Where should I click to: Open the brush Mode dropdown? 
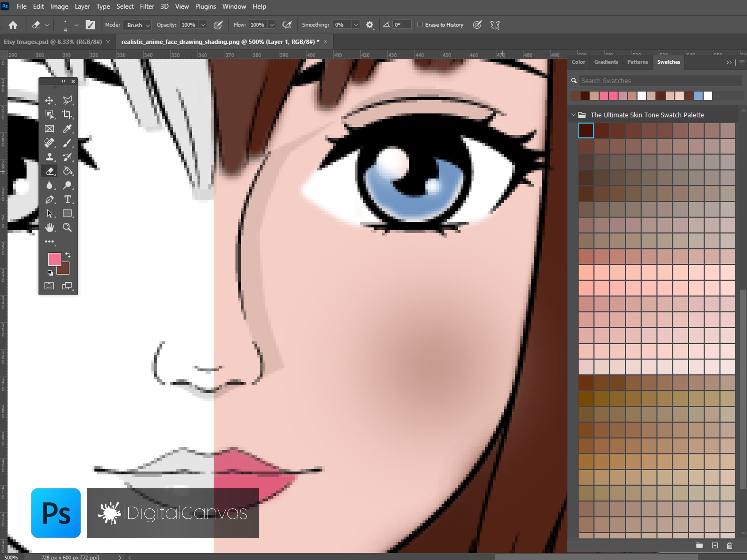(147, 25)
